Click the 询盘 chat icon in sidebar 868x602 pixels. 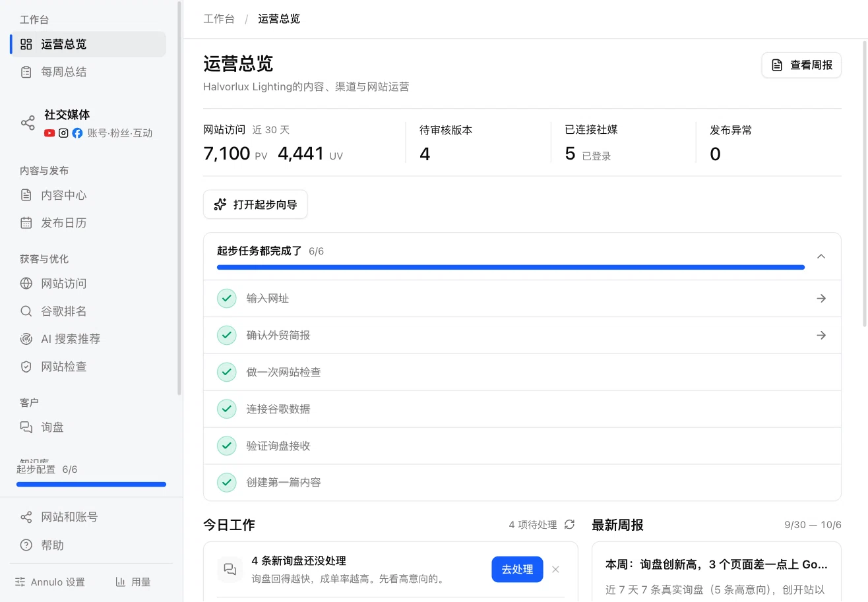point(26,427)
